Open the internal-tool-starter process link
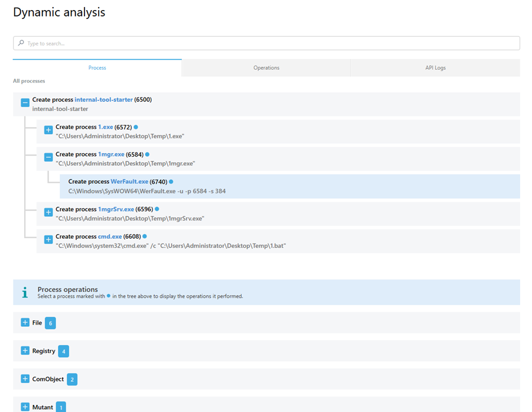 click(x=103, y=99)
